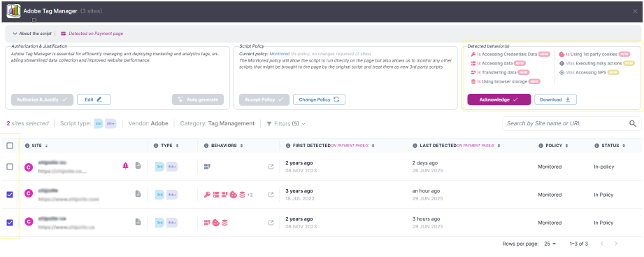
Task: Click the Auto generate button
Action: point(198,99)
